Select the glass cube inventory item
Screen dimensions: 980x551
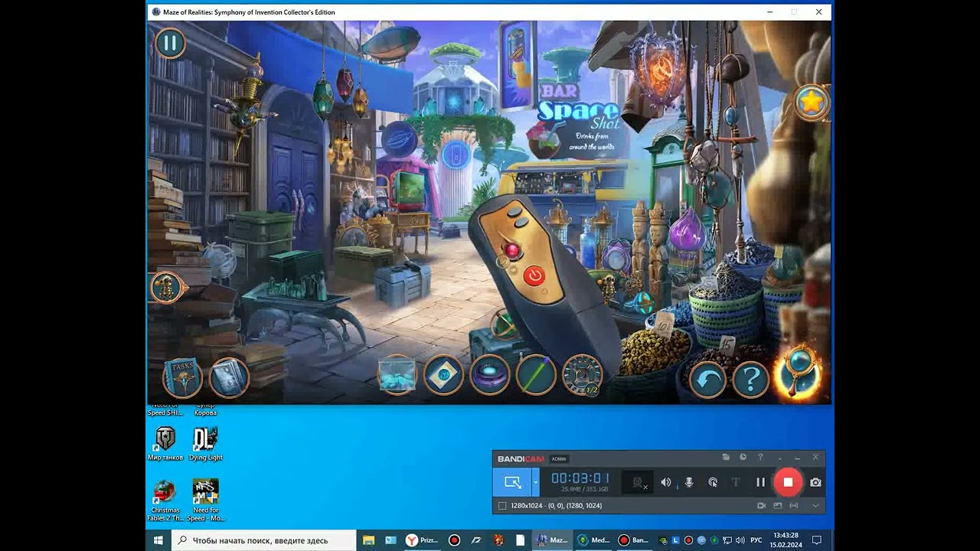[397, 376]
